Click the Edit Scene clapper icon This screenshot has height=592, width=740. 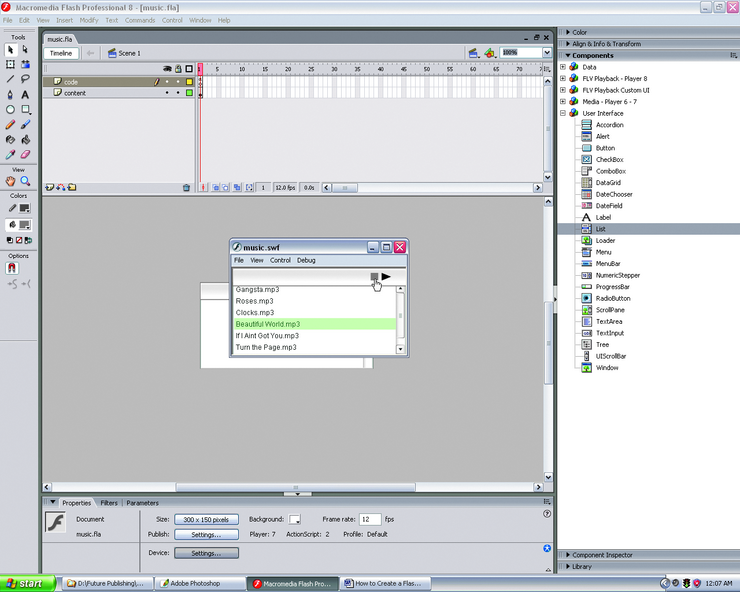click(x=473, y=53)
